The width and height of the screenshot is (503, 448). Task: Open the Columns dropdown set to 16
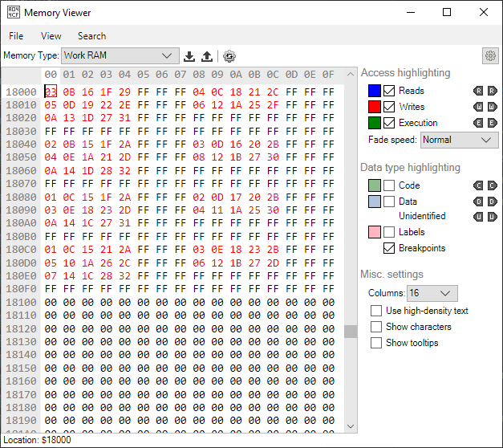[432, 293]
